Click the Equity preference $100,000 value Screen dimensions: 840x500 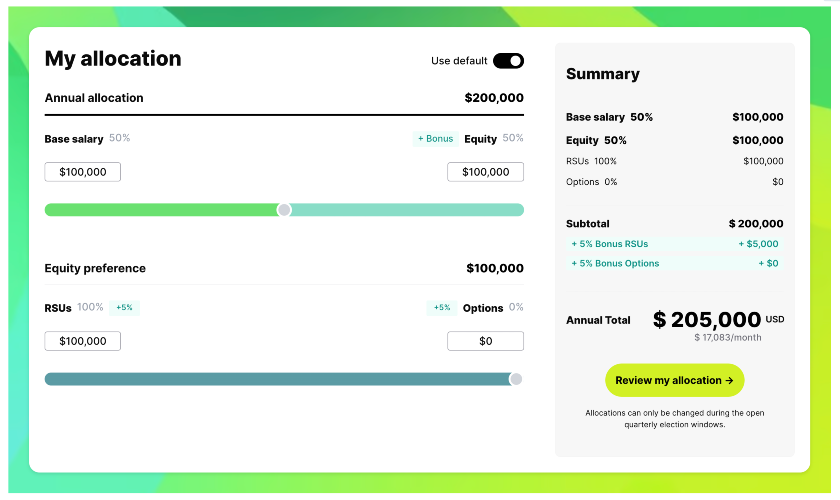coord(494,268)
